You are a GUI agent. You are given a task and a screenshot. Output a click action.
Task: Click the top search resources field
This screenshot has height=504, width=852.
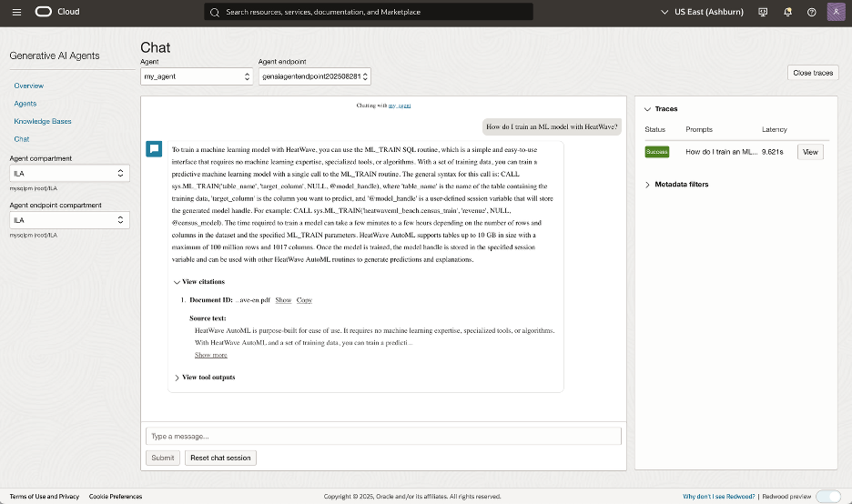tap(369, 12)
